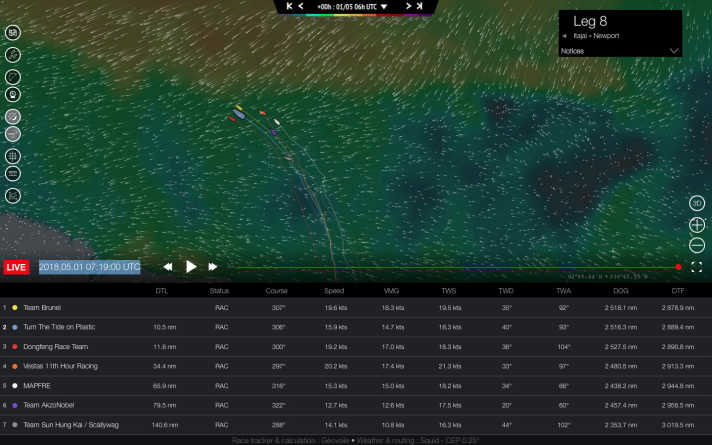Image resolution: width=712 pixels, height=445 pixels.
Task: Skip to first weather forecast step
Action: [289, 6]
